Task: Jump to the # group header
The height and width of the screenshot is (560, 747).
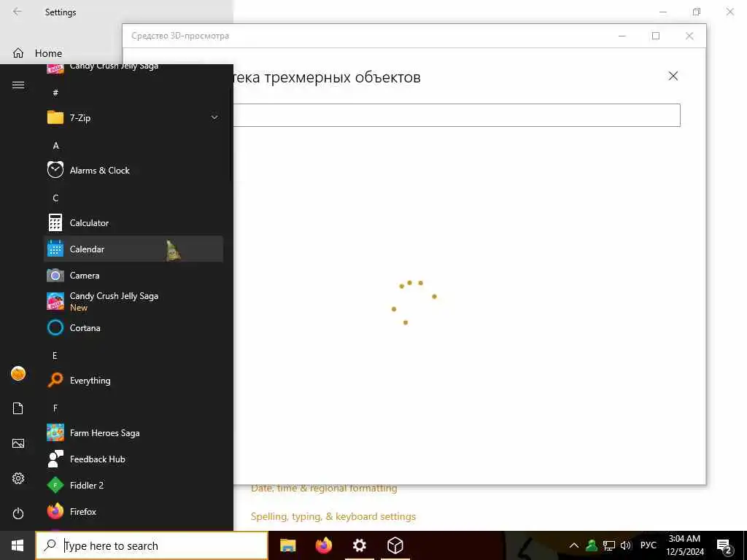Action: point(55,93)
